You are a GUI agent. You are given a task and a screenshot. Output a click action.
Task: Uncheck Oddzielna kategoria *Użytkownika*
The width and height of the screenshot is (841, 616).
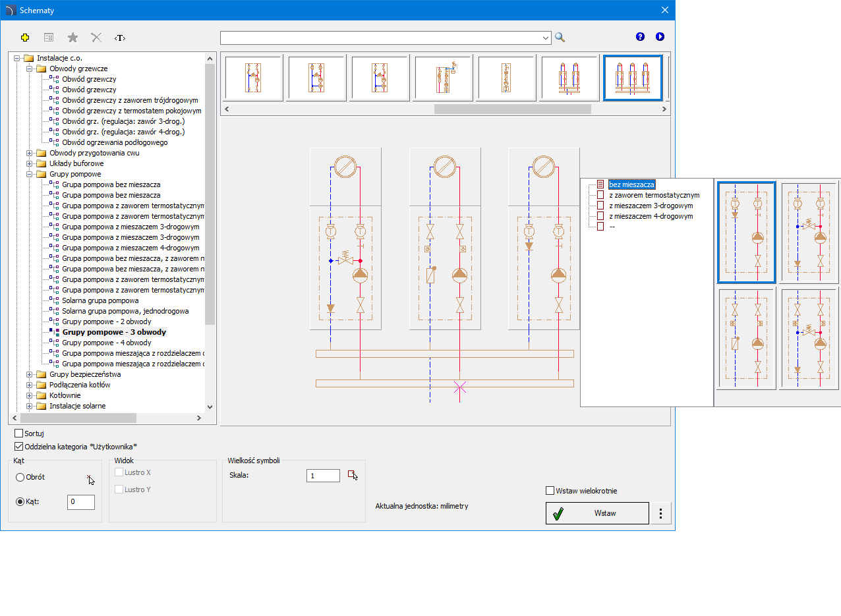(x=19, y=446)
